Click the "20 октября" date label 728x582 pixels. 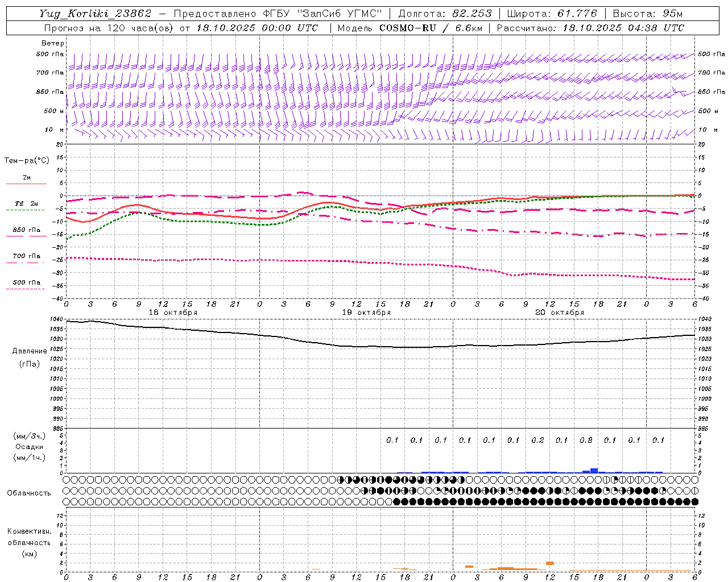[560, 313]
